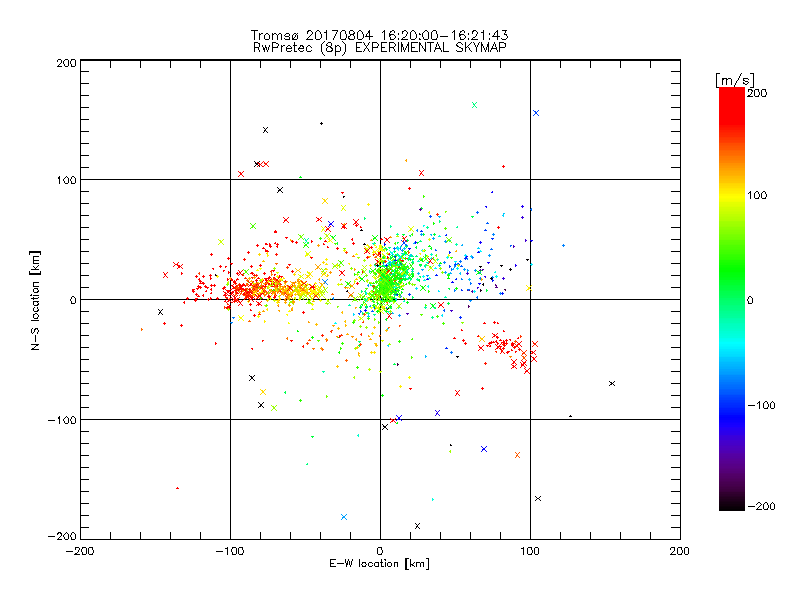Click the colorbar tick label "-100"

click(761, 405)
